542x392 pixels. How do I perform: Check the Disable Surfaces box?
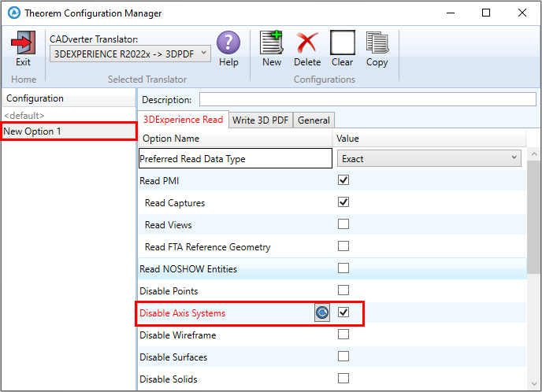pos(343,357)
